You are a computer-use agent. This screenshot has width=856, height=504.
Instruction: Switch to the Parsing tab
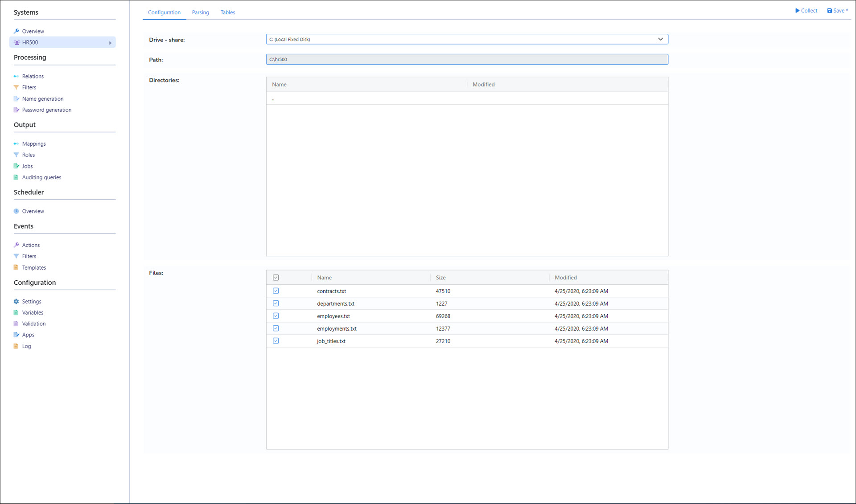tap(200, 12)
